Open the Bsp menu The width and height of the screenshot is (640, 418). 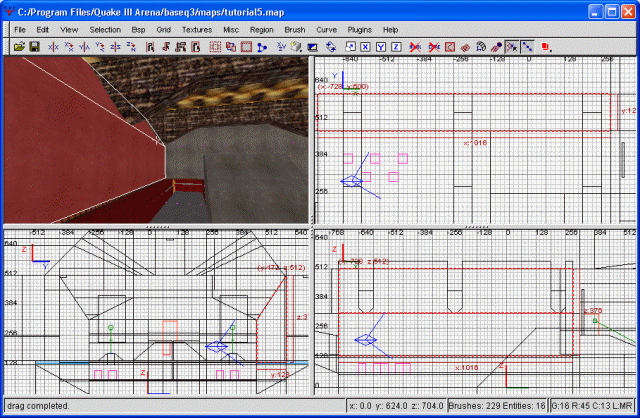[138, 30]
